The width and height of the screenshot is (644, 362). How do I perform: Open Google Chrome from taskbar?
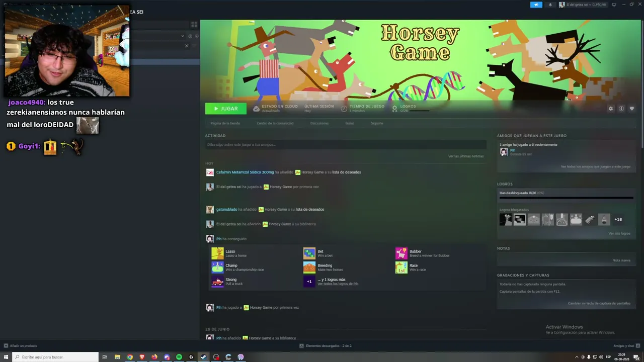(x=130, y=357)
